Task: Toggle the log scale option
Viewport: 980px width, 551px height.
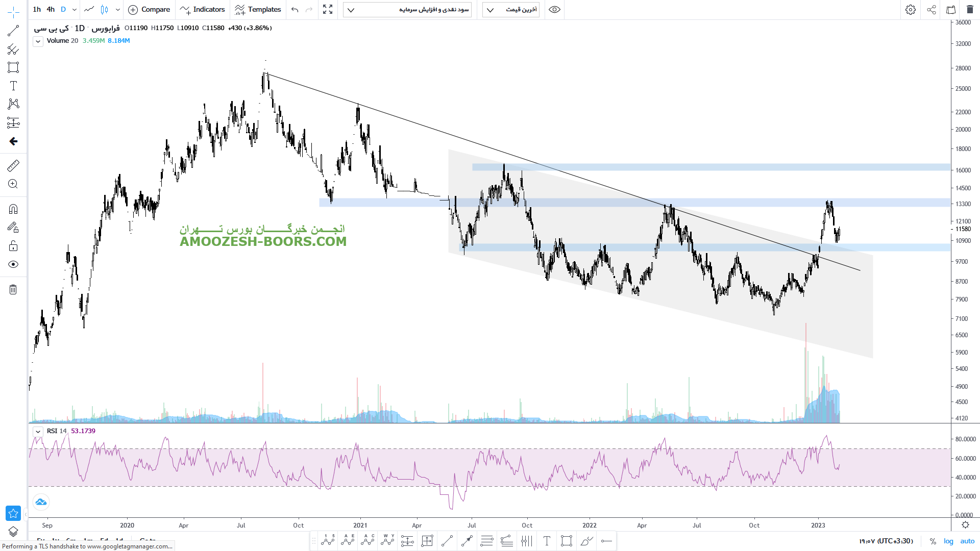Action: point(948,541)
